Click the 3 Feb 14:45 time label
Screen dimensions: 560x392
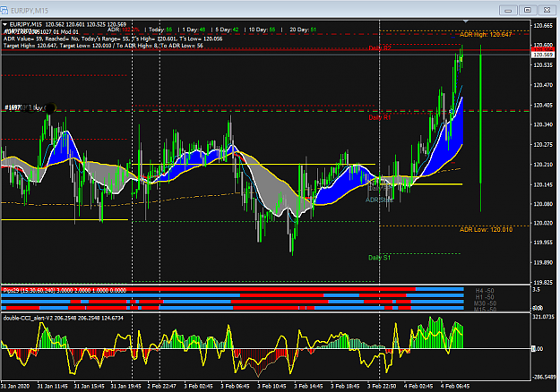coord(308,387)
